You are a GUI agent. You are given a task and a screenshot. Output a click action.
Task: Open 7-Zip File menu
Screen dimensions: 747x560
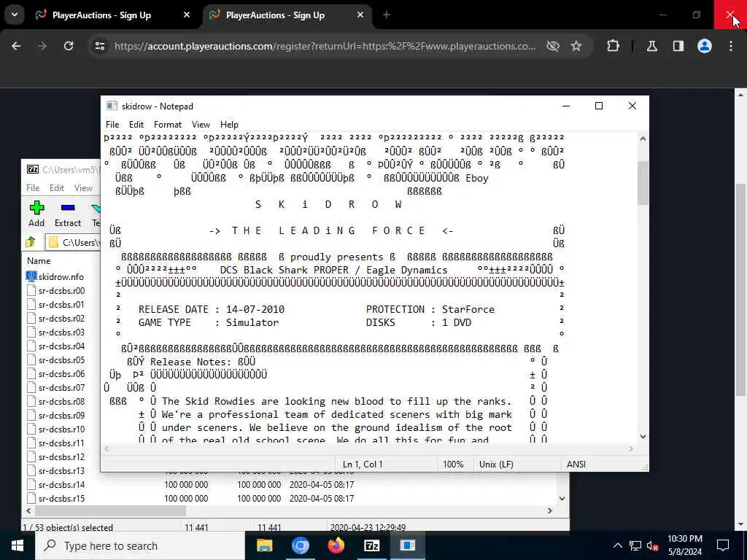point(33,187)
